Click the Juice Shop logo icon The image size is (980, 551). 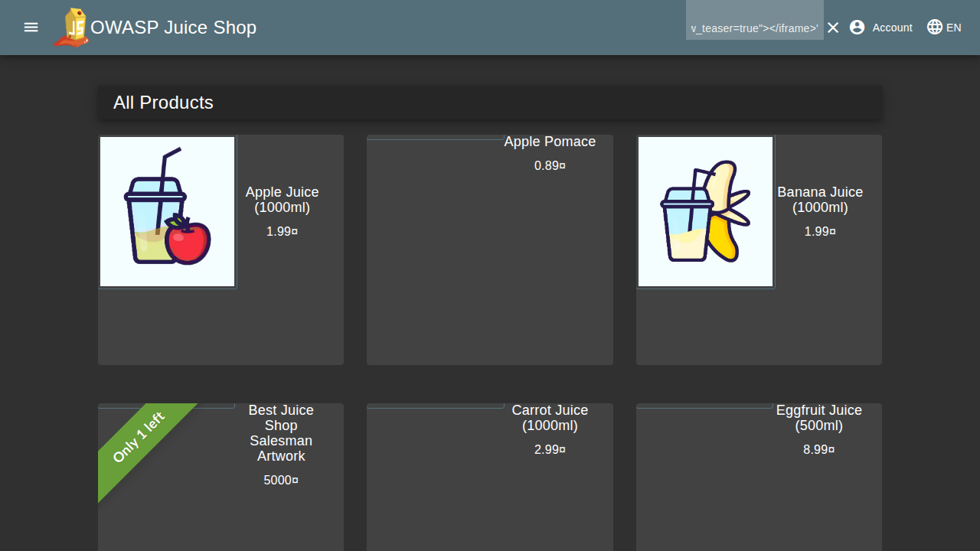(72, 28)
